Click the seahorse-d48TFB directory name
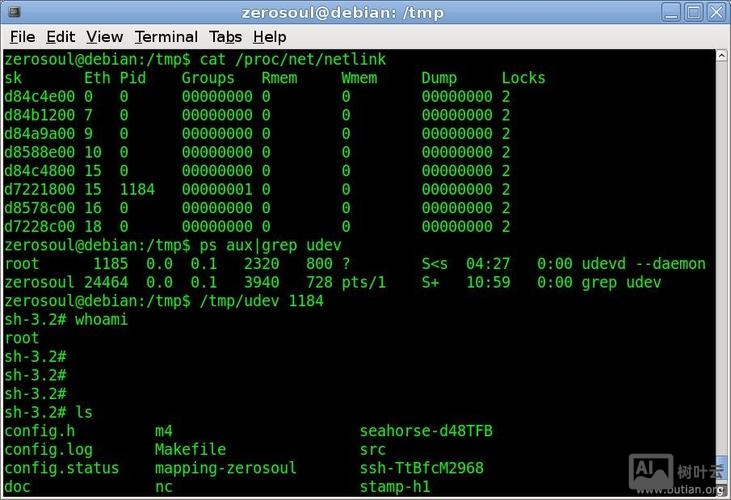 426,431
